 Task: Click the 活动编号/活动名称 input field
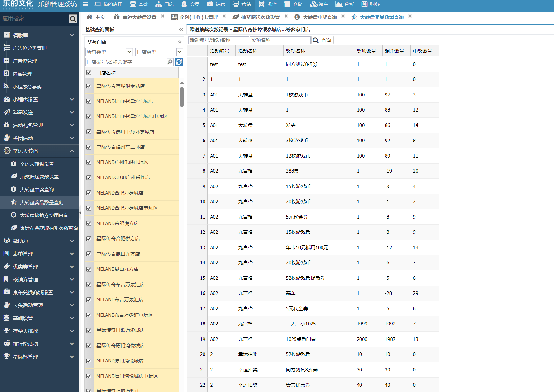tap(218, 40)
